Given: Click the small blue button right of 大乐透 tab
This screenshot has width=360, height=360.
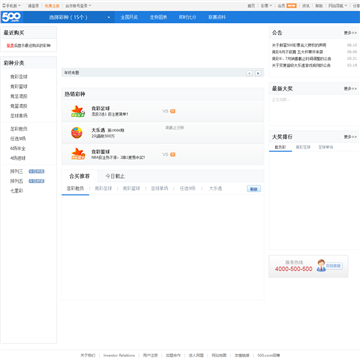Looking at the screenshot, I should click(254, 189).
